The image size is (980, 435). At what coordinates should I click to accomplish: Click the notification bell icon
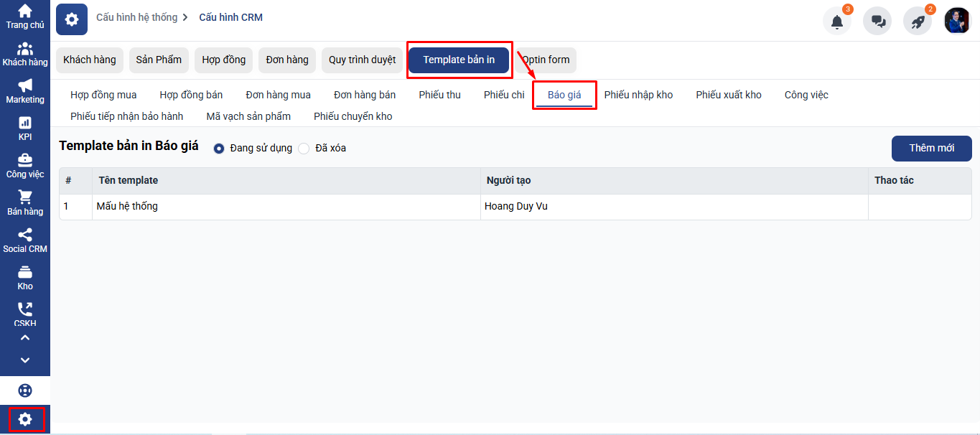(837, 22)
